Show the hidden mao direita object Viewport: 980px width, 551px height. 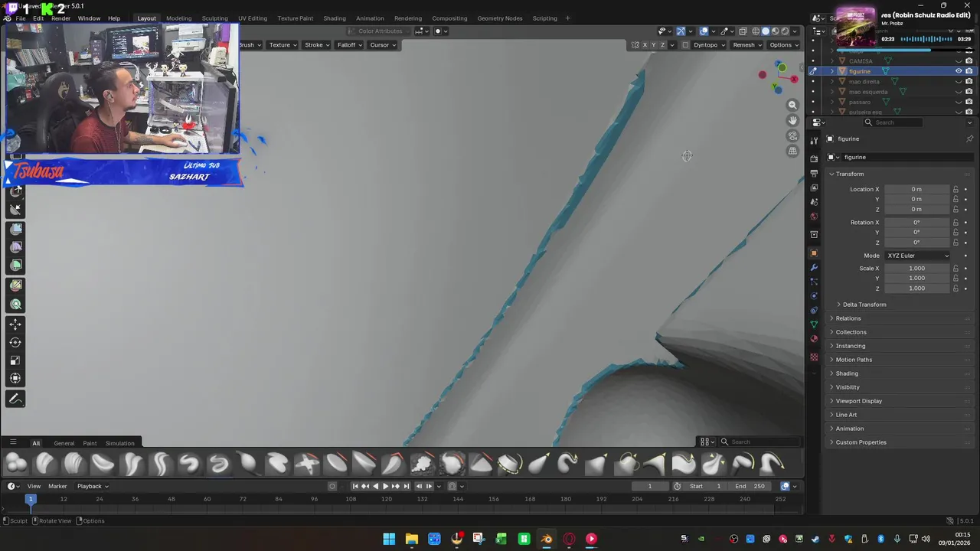tap(959, 81)
